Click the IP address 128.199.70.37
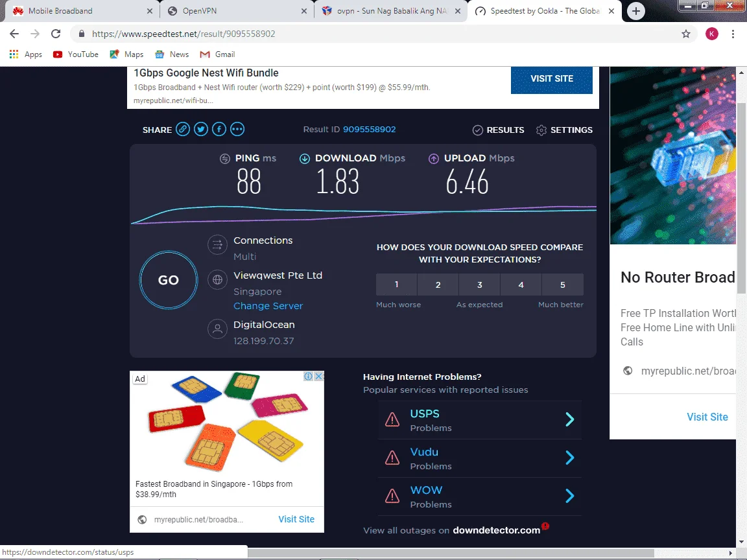Image resolution: width=747 pixels, height=560 pixels. pos(263,341)
